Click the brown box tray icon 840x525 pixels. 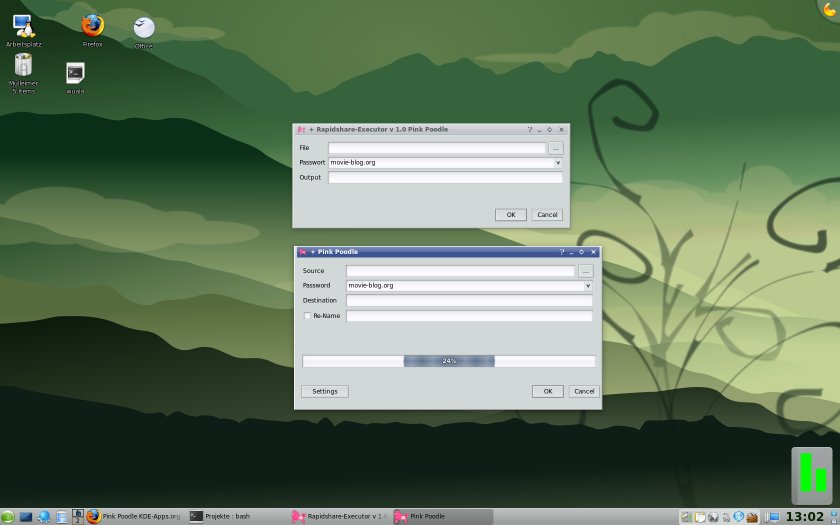(x=752, y=517)
